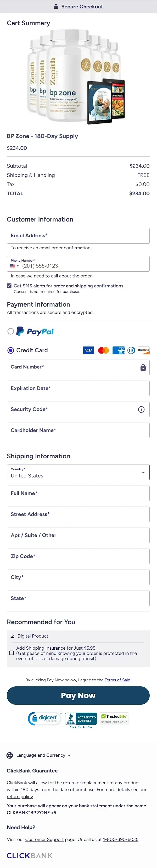This screenshot has width=157, height=868.
Task: Click the padlock icon in Card Number field
Action: coord(143,367)
